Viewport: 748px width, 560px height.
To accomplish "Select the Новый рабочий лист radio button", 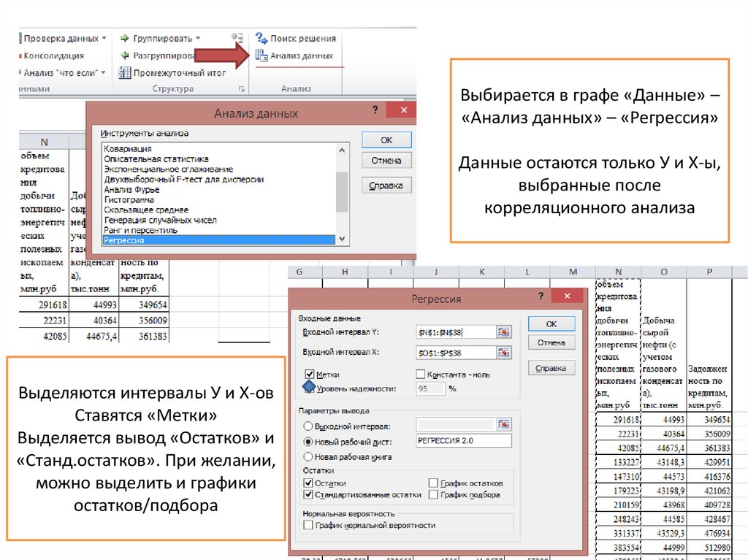I will point(308,442).
